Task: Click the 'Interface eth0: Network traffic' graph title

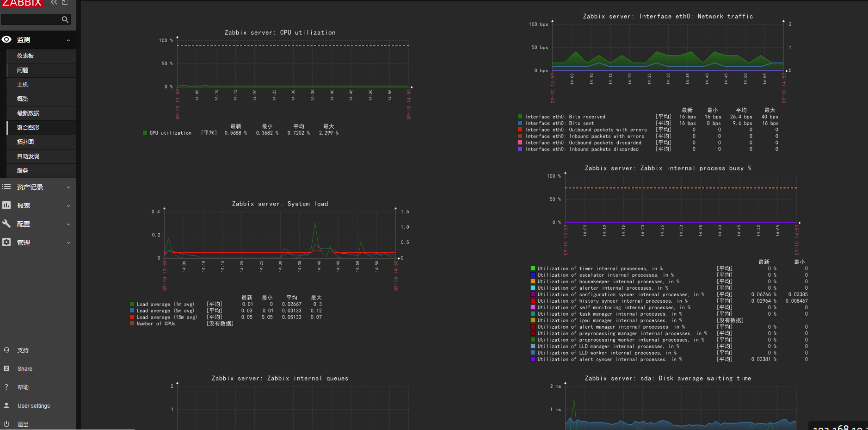Action: pyautogui.click(x=668, y=16)
